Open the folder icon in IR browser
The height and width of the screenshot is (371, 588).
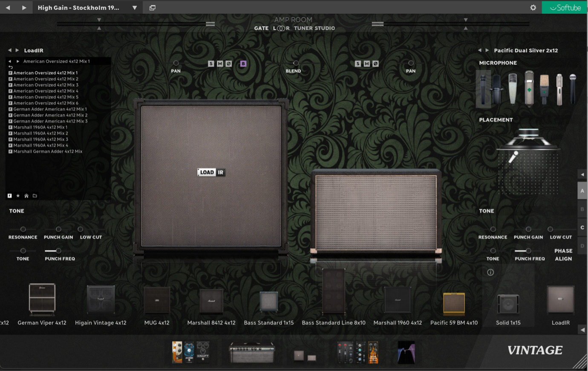point(35,196)
